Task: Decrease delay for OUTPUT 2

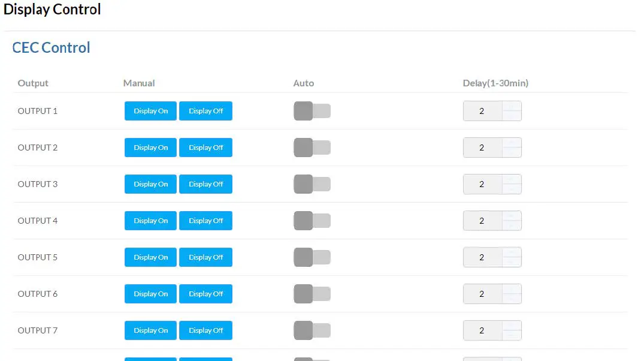Action: 512,152
